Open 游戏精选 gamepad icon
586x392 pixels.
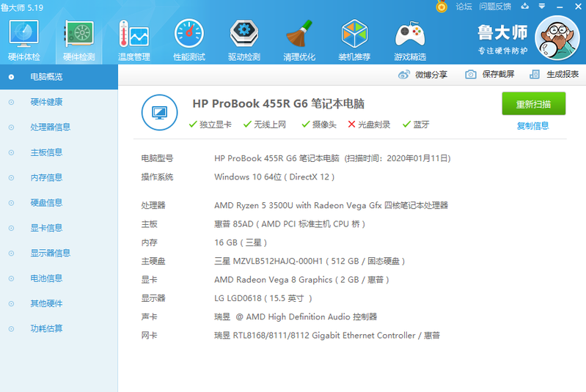point(409,40)
